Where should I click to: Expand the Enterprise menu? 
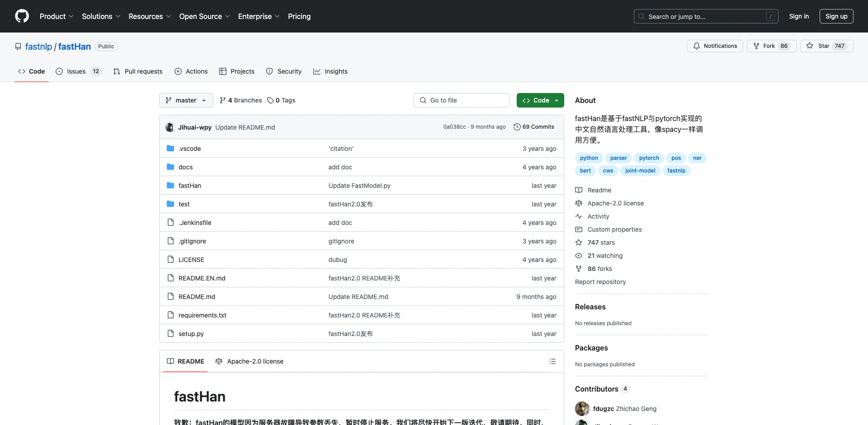pos(259,16)
